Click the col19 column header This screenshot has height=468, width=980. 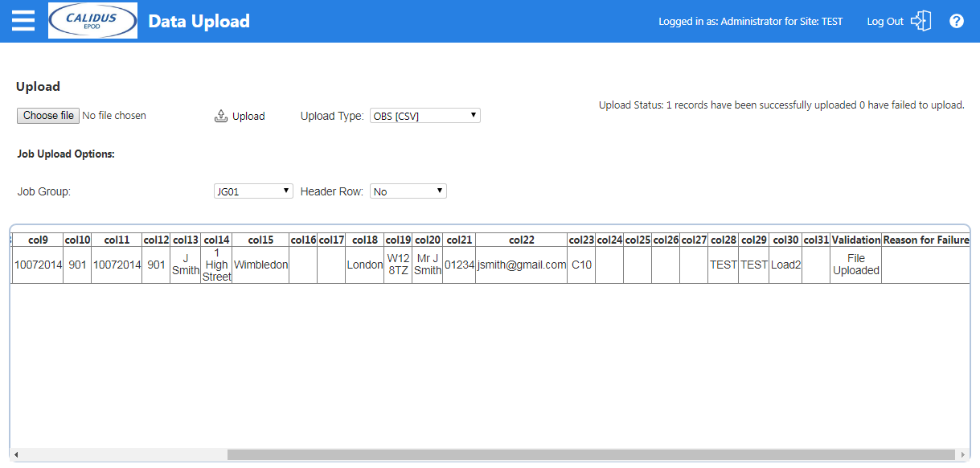point(398,240)
